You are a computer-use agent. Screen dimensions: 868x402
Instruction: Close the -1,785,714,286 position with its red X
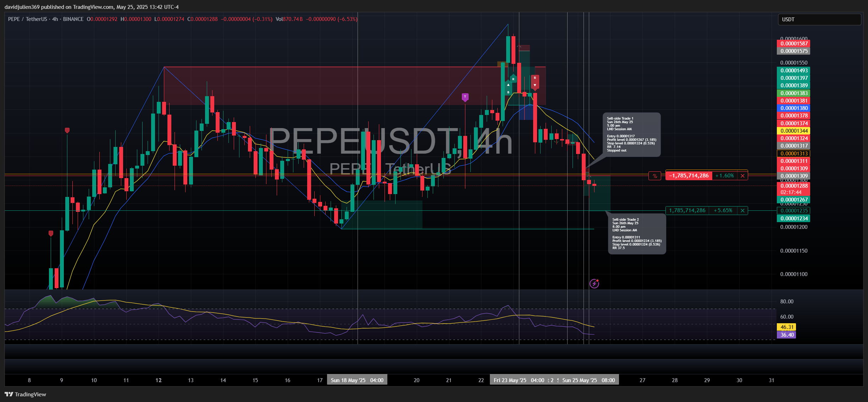coord(742,176)
